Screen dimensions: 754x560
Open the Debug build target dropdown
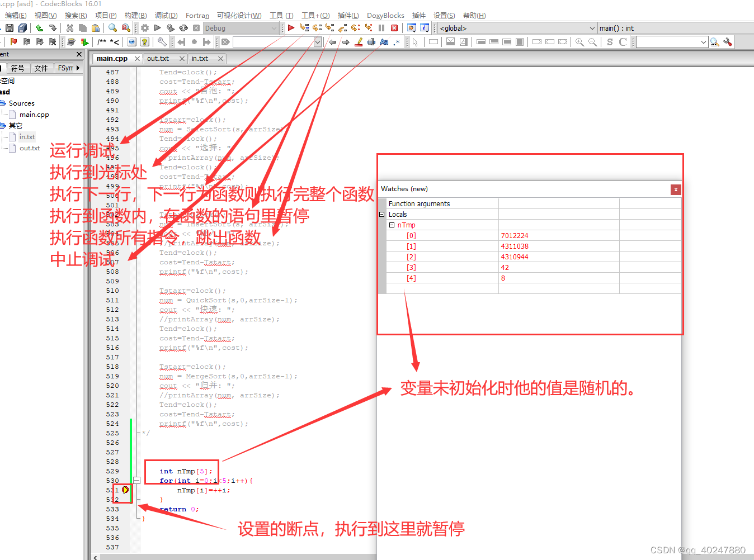click(x=241, y=28)
